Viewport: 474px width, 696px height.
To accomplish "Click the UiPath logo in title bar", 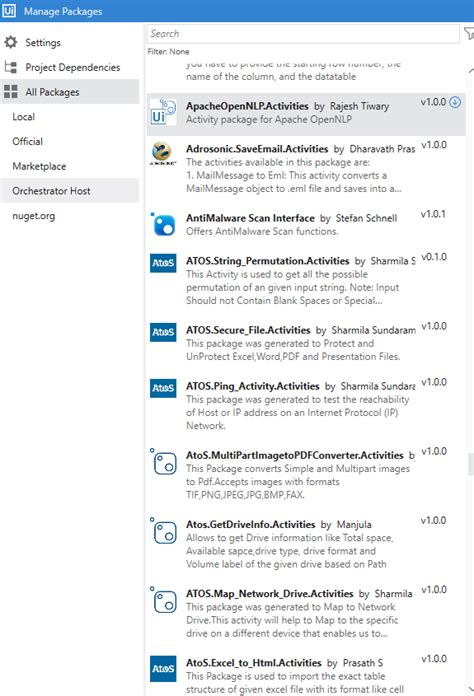I will (9, 10).
